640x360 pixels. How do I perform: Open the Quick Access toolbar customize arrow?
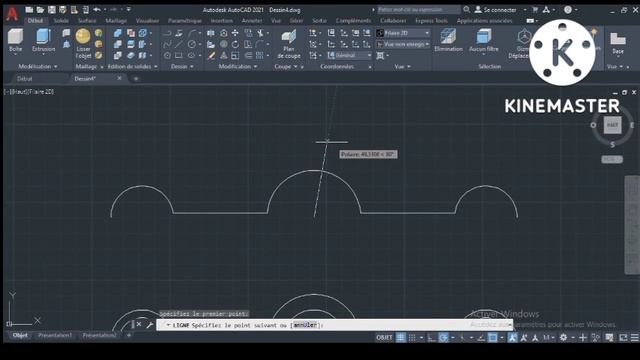pos(129,9)
